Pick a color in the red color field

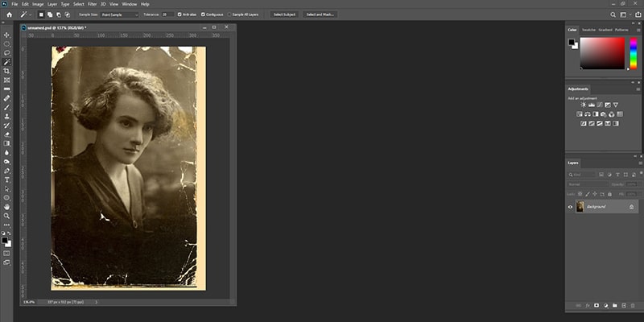[602, 53]
